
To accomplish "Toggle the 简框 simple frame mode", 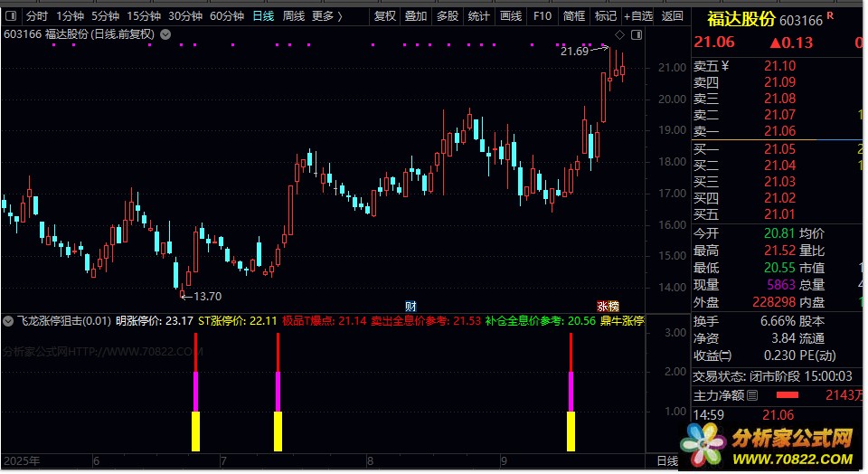I will (x=573, y=16).
